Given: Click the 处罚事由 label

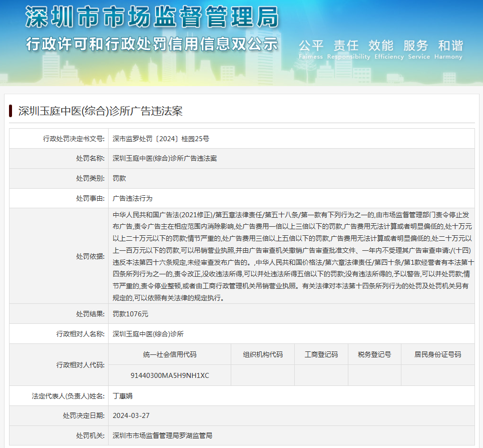Looking at the screenshot, I should coord(90,198).
